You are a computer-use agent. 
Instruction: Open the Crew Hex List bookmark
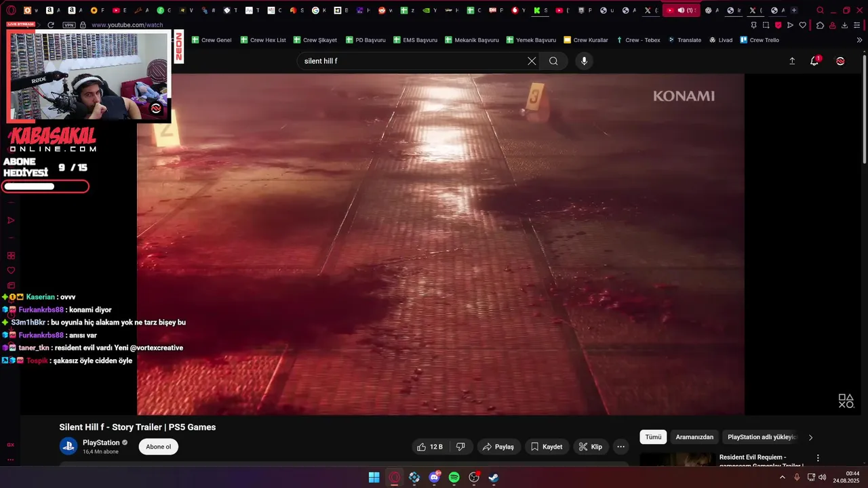click(x=263, y=40)
